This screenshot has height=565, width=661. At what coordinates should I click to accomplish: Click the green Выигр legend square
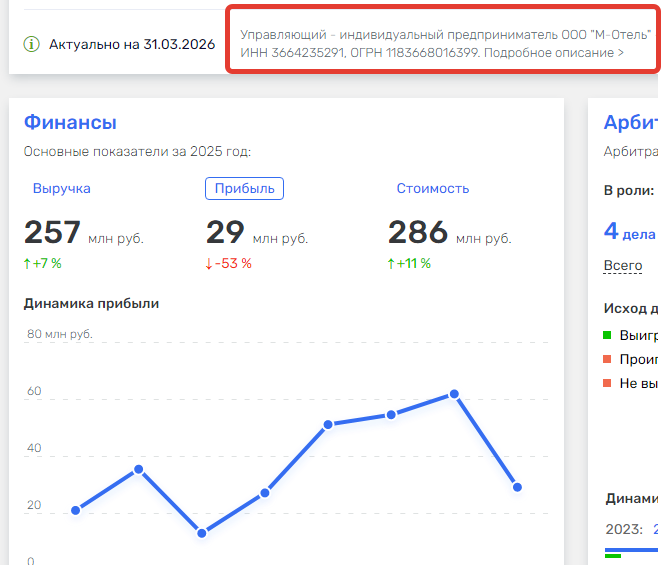point(607,335)
